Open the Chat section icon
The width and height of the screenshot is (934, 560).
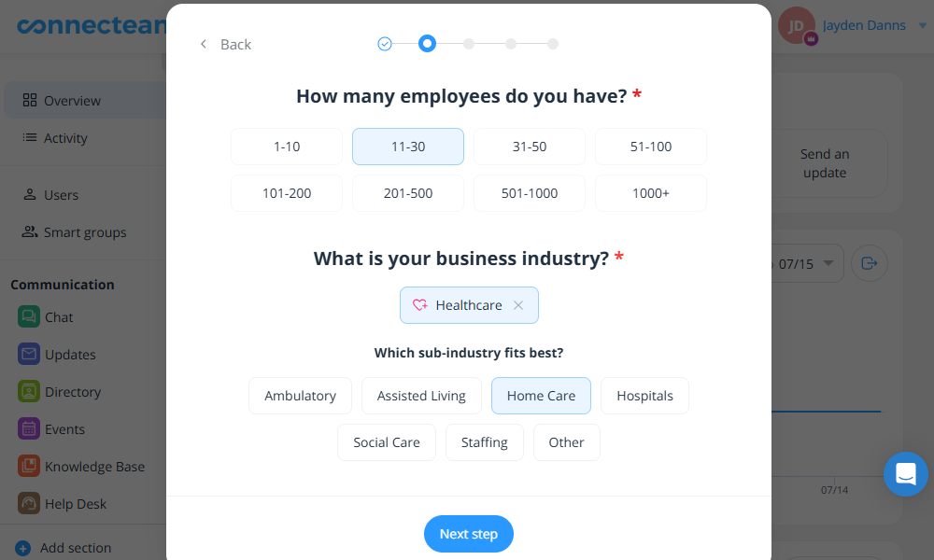(29, 317)
